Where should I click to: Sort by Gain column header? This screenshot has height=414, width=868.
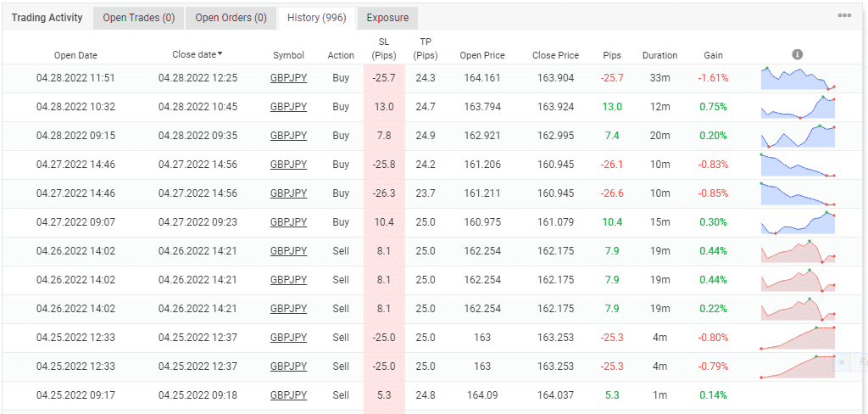713,56
